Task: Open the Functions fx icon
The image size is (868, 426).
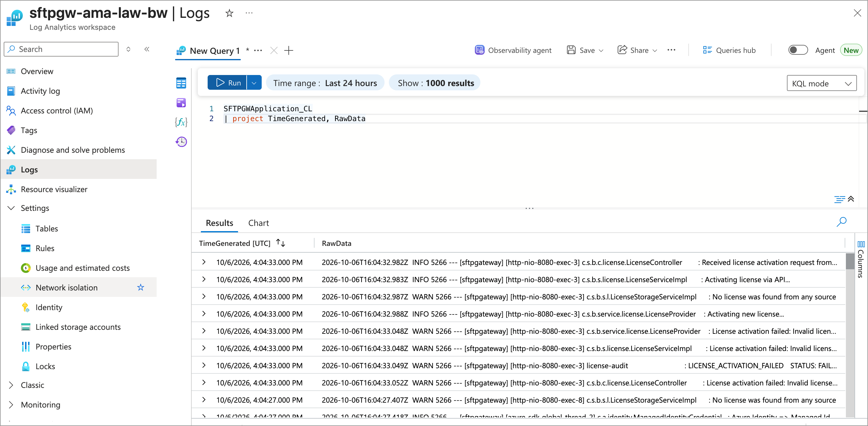Action: pos(181,122)
